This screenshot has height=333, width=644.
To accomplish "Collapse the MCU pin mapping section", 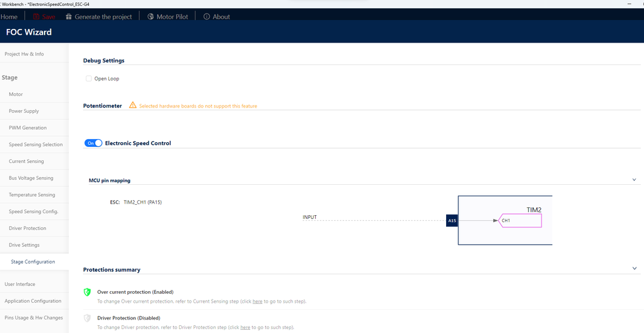I will tap(634, 180).
